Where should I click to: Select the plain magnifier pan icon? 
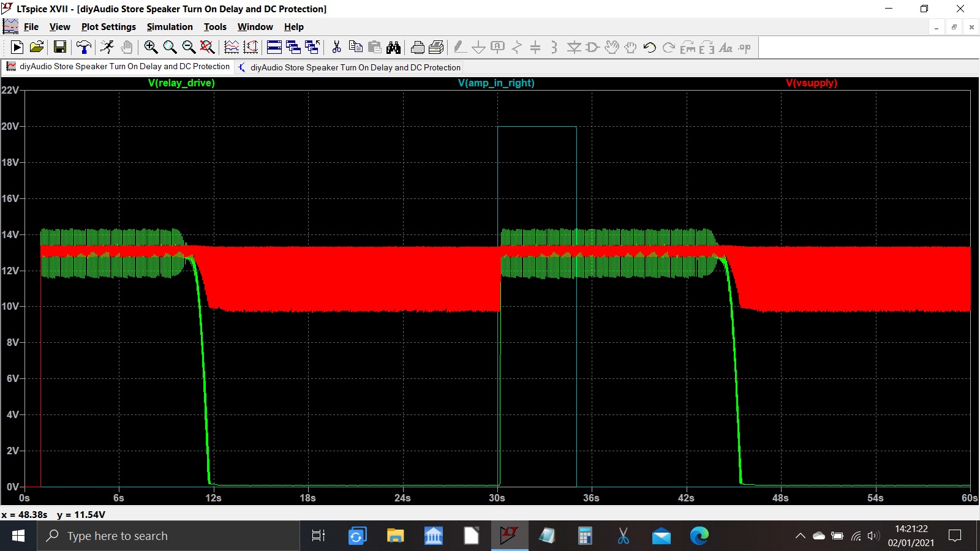170,47
